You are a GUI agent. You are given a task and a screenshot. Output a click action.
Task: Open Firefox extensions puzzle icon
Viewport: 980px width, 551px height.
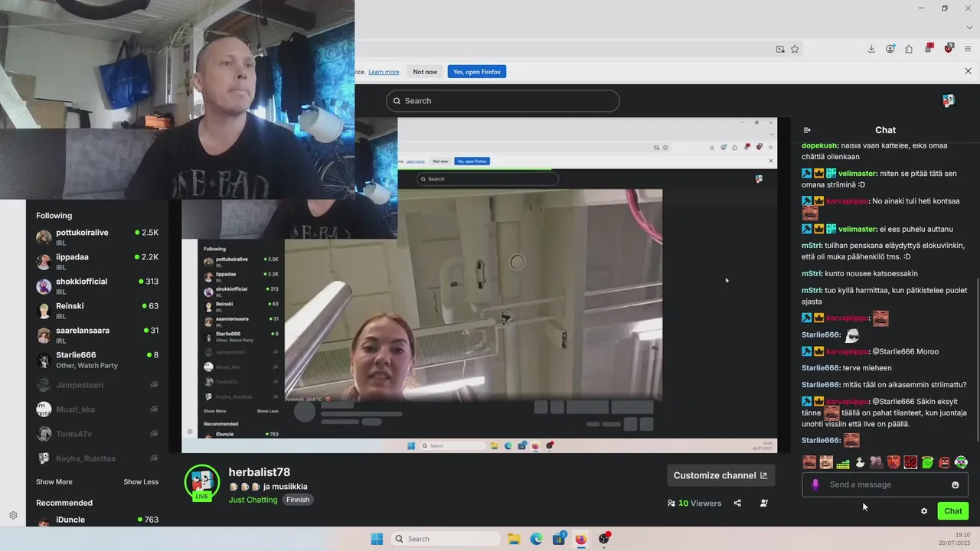click(x=909, y=49)
